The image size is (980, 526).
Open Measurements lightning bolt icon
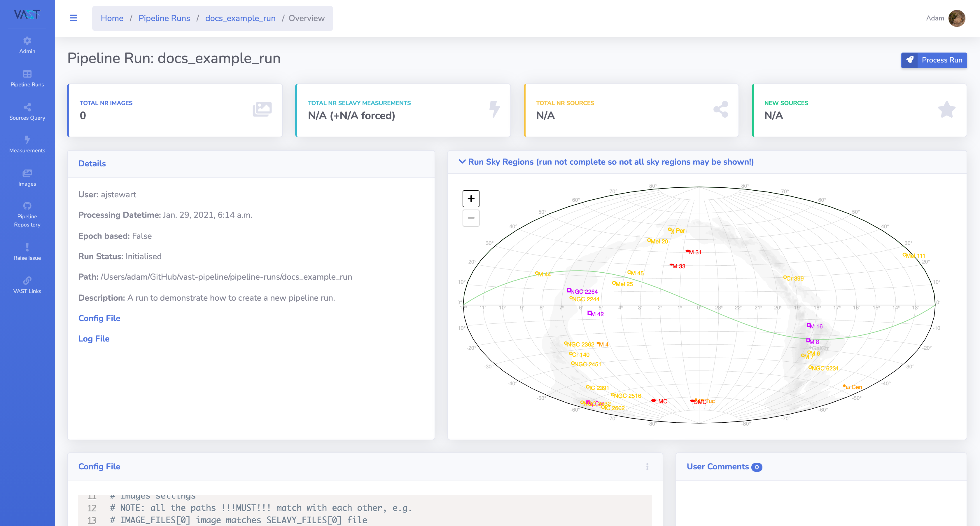(27, 140)
